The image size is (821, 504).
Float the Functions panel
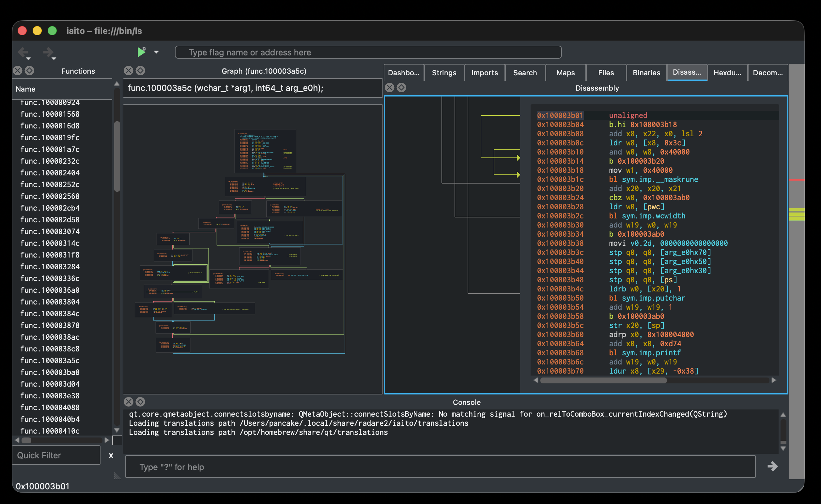tap(29, 71)
